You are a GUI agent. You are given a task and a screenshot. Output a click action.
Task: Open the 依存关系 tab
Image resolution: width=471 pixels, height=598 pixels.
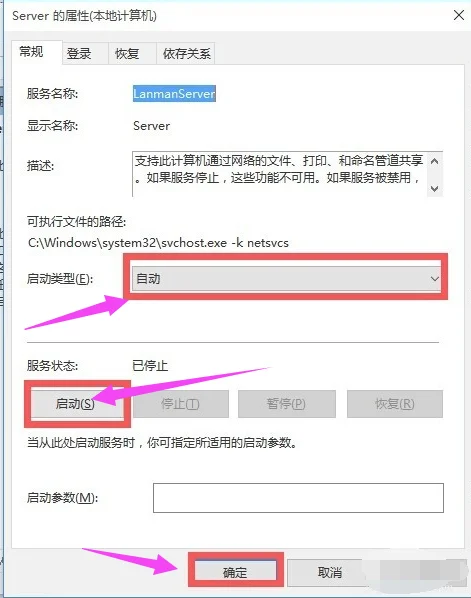click(x=186, y=53)
